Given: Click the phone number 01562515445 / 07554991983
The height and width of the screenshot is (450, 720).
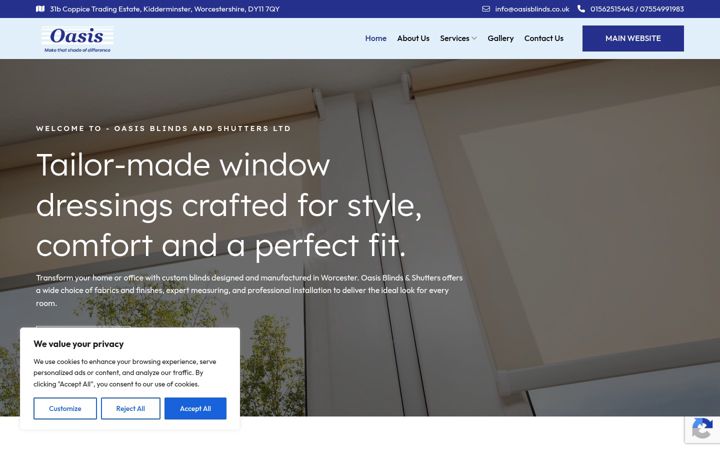Looking at the screenshot, I should click(x=637, y=9).
